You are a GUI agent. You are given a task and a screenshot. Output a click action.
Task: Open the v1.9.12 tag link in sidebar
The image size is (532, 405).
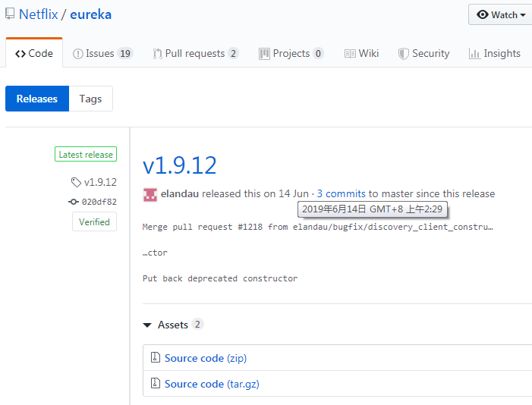pos(100,182)
